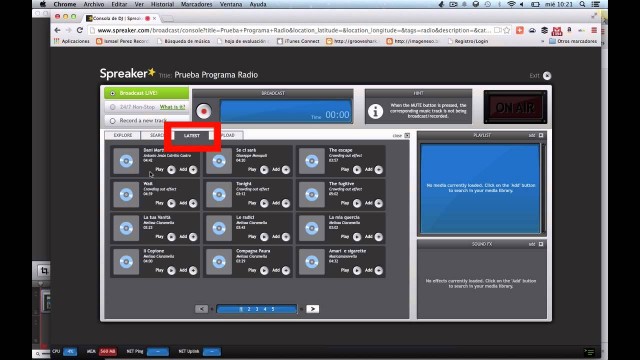This screenshot has height=360, width=640.
Task: Add the track "Wait" to playlist
Action: coord(193,203)
